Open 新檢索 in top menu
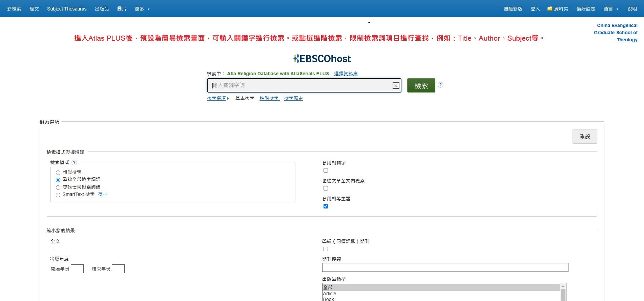 [14, 9]
